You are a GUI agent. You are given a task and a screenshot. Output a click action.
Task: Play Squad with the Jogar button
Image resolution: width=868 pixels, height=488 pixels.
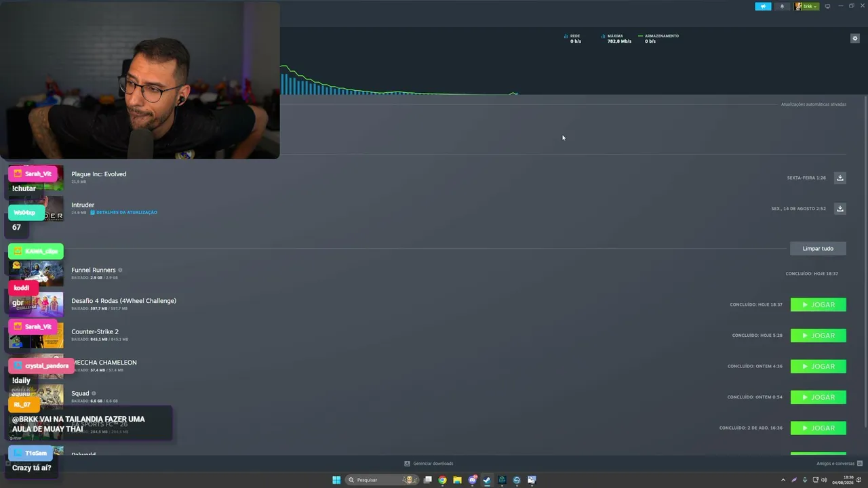818,397
